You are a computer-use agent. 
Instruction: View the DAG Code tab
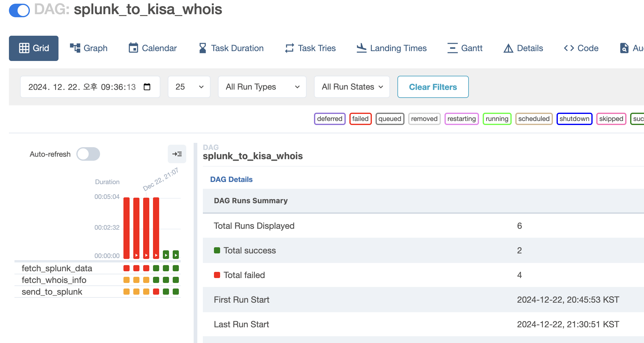[x=581, y=48]
